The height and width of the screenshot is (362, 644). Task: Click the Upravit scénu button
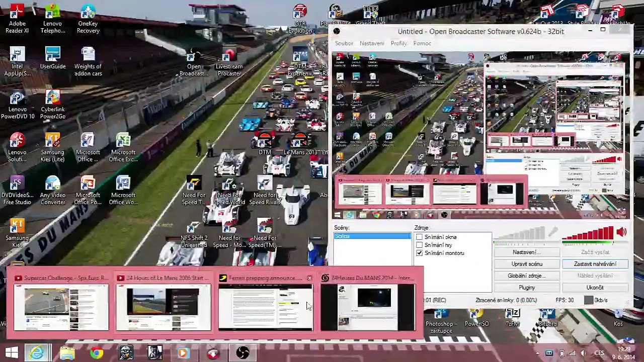coord(527,264)
